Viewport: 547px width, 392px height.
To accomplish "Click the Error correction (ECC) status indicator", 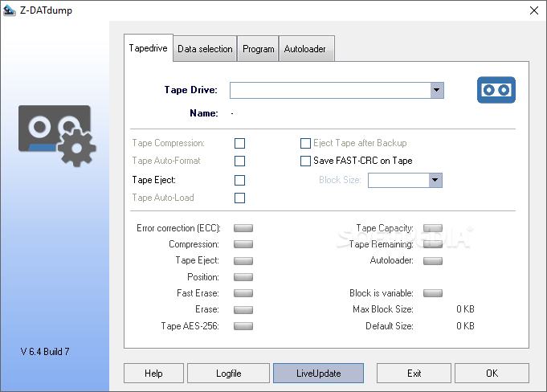I will point(243,228).
